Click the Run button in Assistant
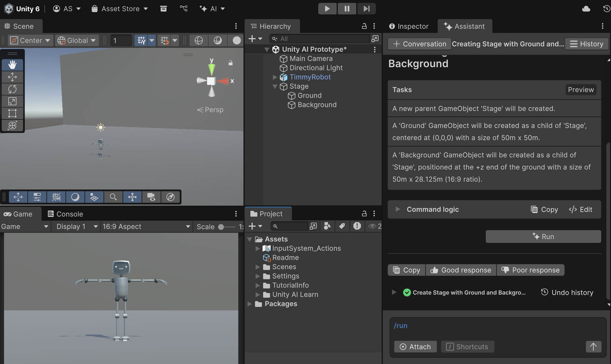The height and width of the screenshot is (364, 611). coord(543,237)
